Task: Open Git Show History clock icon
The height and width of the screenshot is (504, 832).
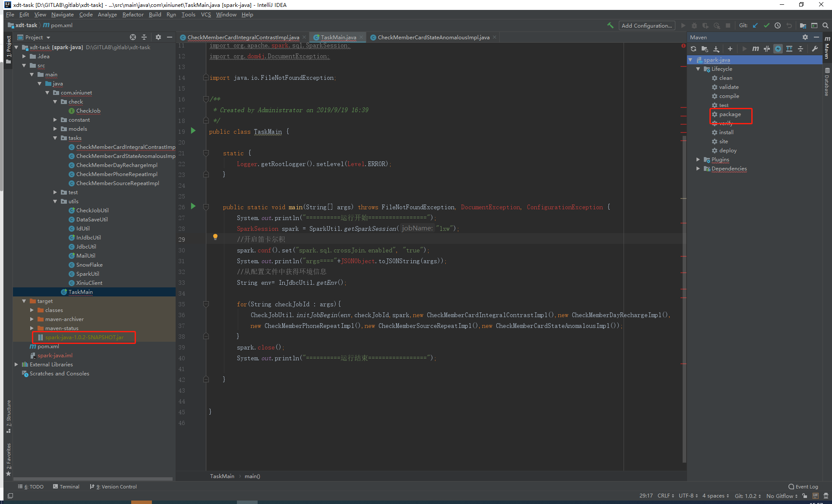Action: click(778, 25)
